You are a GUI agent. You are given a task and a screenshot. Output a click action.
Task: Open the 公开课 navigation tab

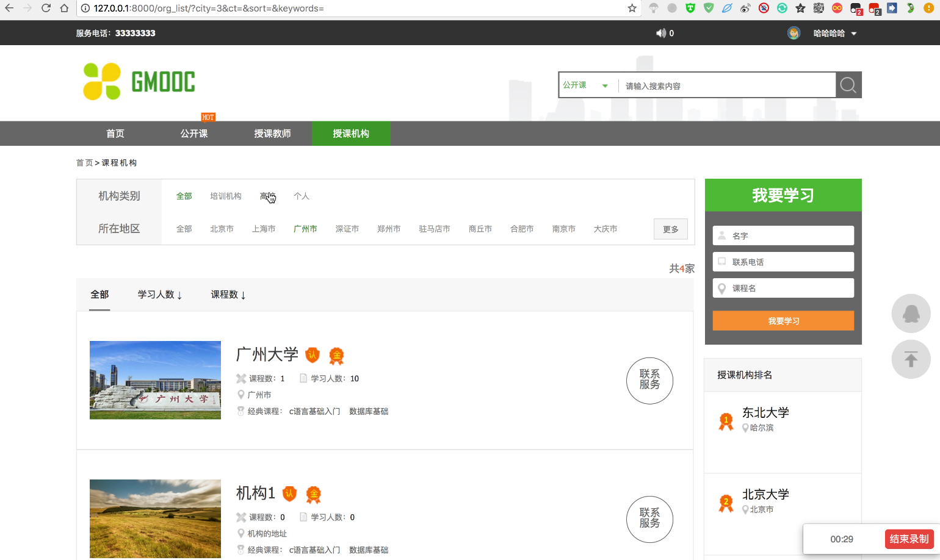(x=194, y=134)
